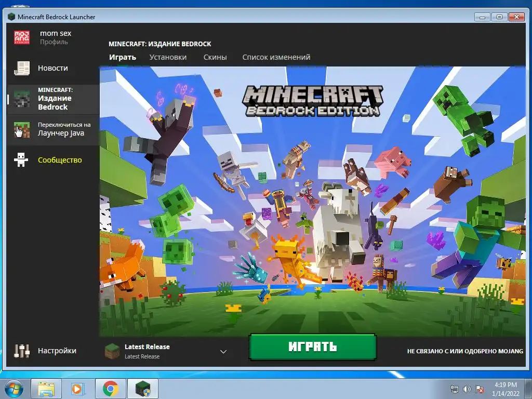The height and width of the screenshot is (399, 532).
Task: Open the Mojang profile avatar icon
Action: click(x=22, y=37)
